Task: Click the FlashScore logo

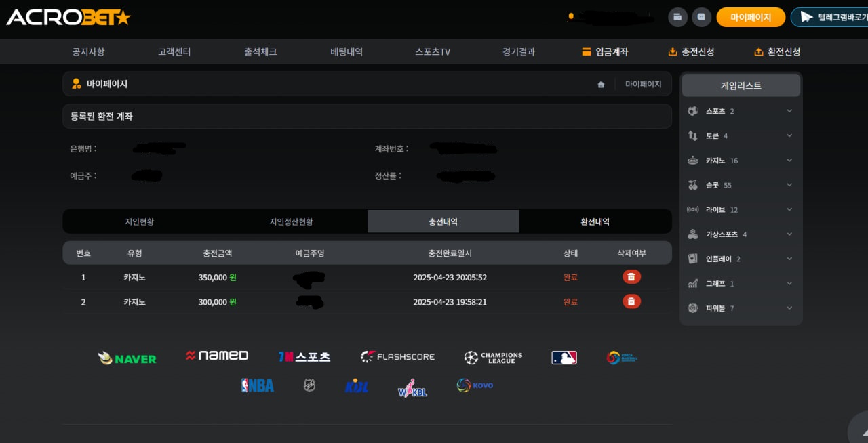Action: pyautogui.click(x=397, y=356)
